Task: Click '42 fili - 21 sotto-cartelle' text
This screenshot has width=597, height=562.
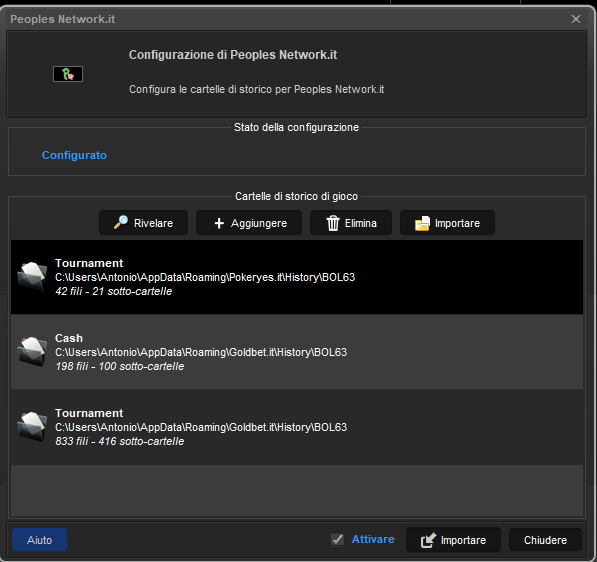Action: point(113,291)
